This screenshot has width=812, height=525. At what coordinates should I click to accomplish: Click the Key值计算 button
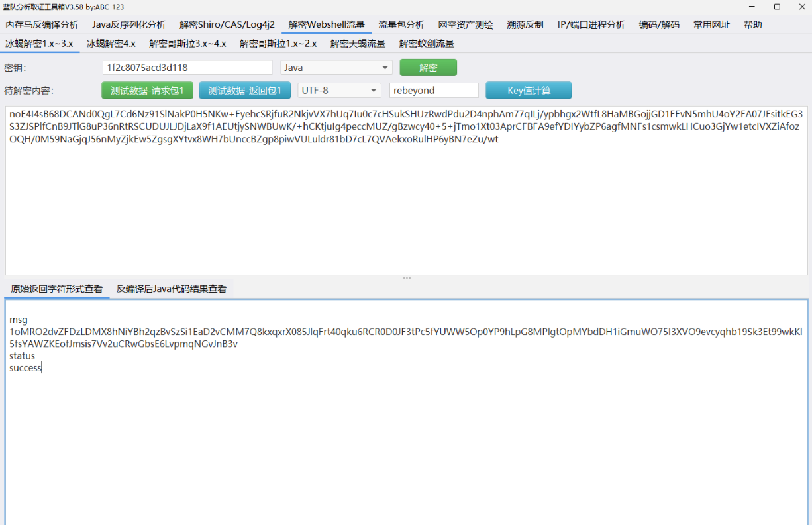[529, 90]
